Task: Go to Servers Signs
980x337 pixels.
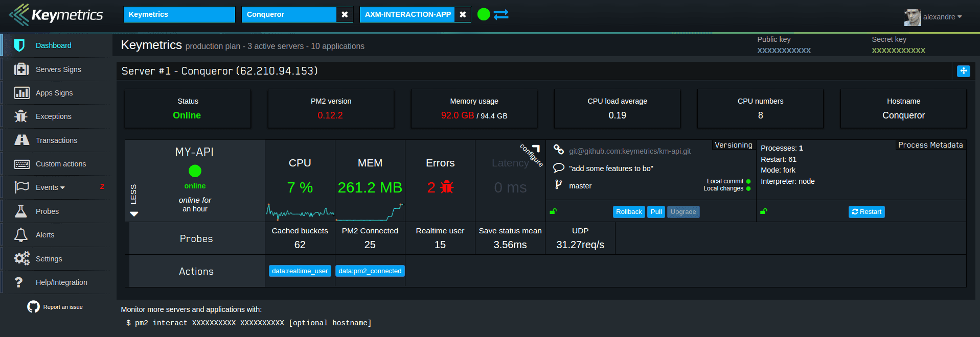Action: 58,69
